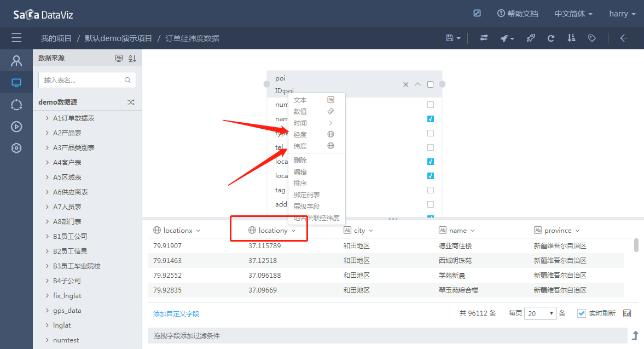Expand the A1订单数据表 tree node
644x349 pixels.
click(48, 118)
